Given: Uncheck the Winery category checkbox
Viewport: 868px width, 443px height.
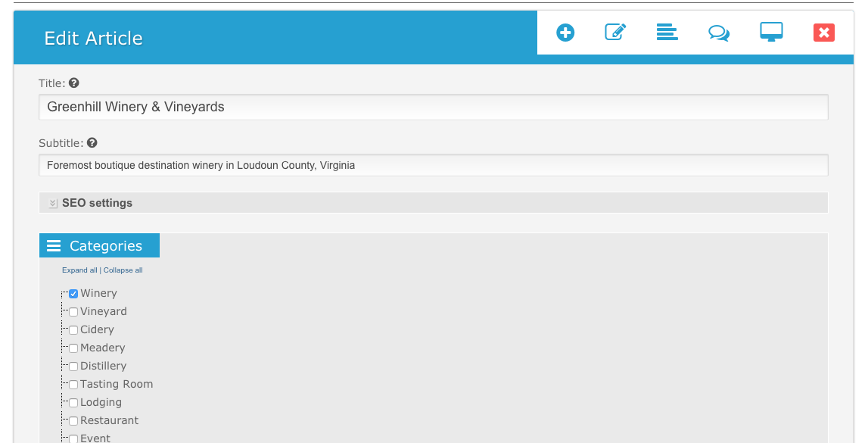Looking at the screenshot, I should tap(73, 294).
